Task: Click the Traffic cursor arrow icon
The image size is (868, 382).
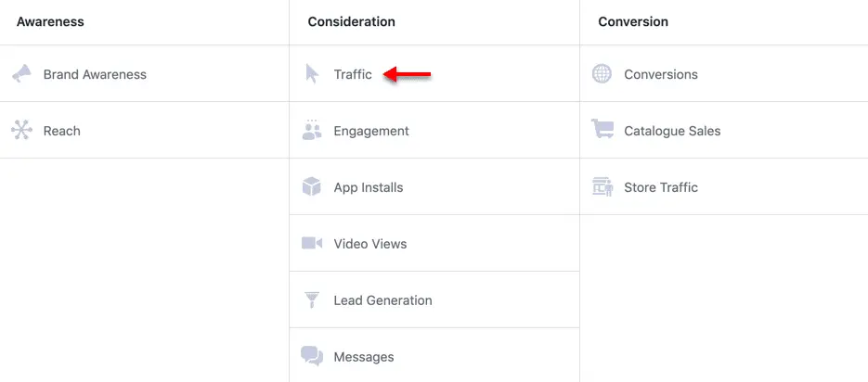Action: click(312, 73)
